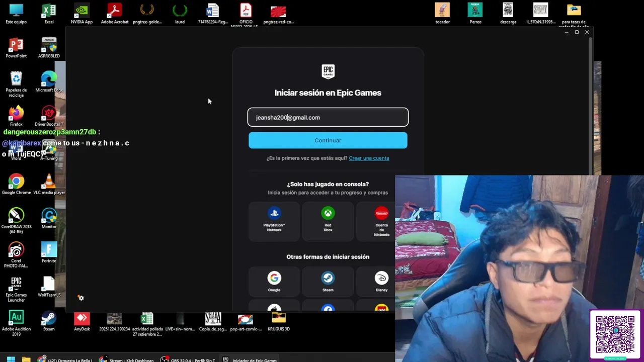
Task: Open Adobe Audition 2019 shortcut
Action: point(16,323)
